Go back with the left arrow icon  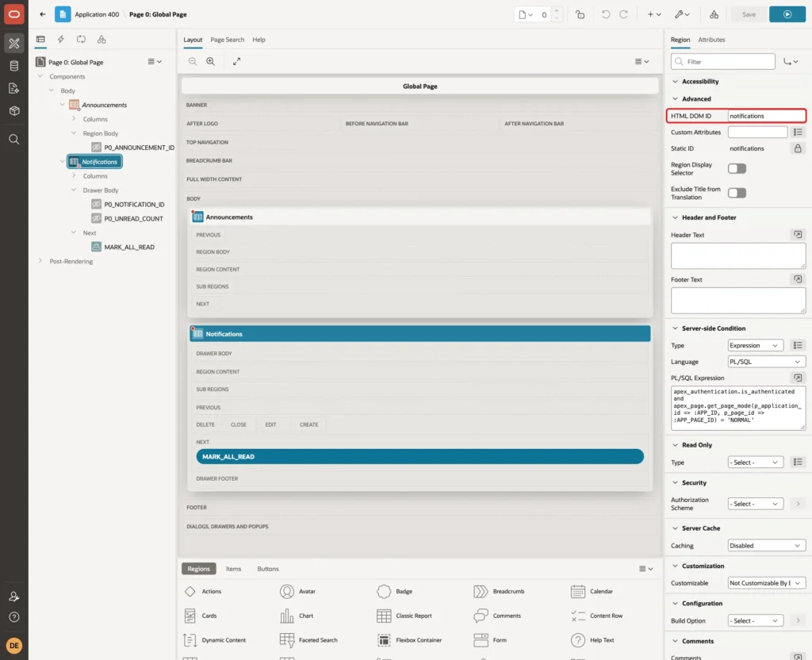point(43,14)
